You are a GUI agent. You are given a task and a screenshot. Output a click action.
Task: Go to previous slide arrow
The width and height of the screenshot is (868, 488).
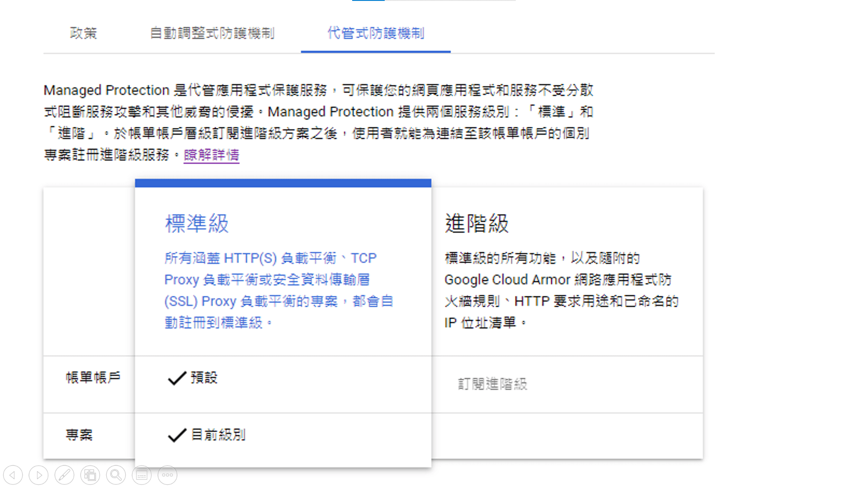[x=13, y=475]
